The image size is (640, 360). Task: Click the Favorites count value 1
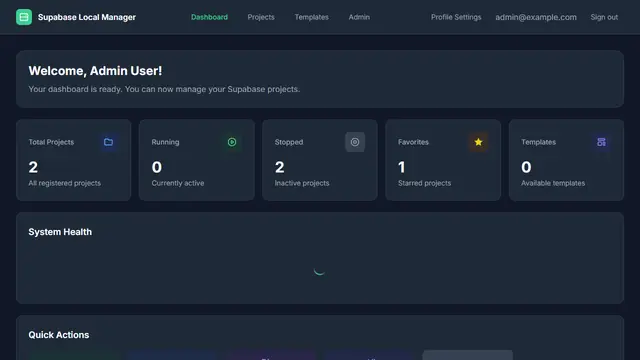(x=402, y=167)
